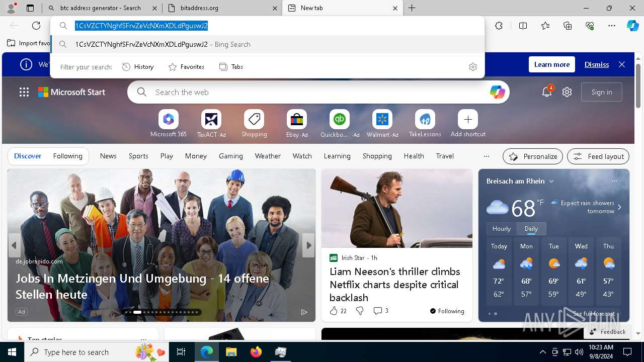
Task: Open the News category
Action: point(108,156)
